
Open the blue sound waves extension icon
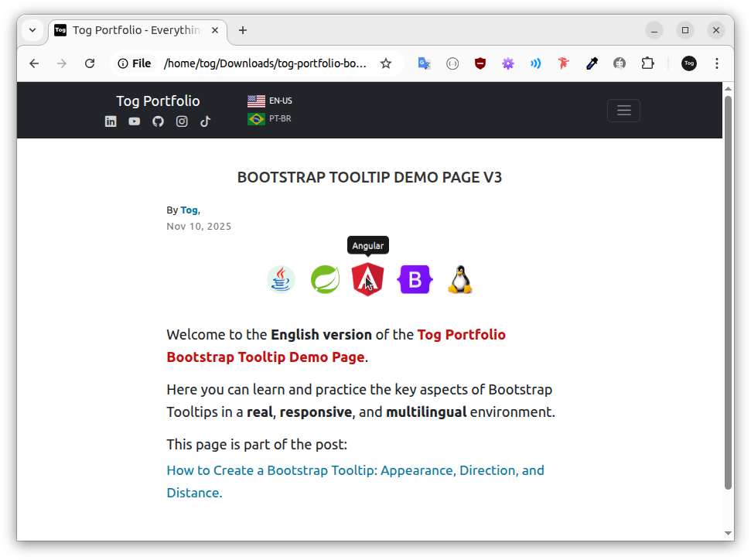(x=535, y=63)
